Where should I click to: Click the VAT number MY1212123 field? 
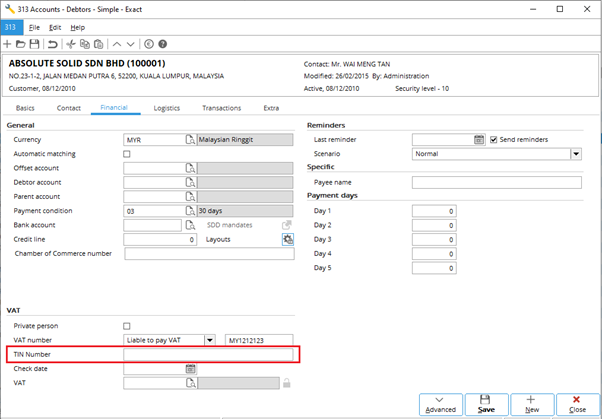pyautogui.click(x=259, y=340)
